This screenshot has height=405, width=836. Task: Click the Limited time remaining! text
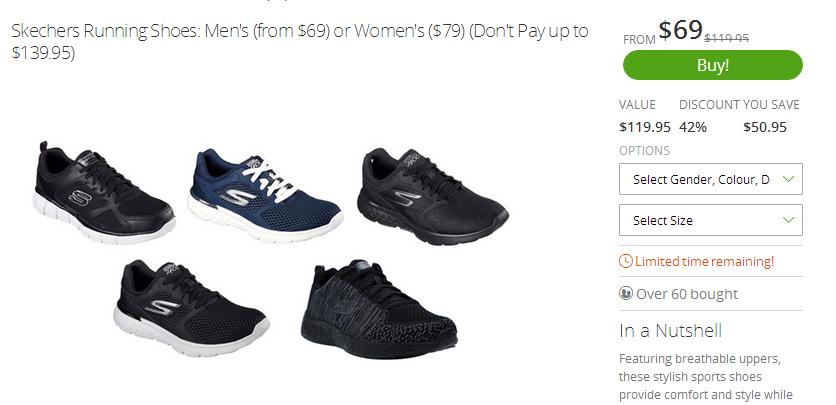[x=704, y=262]
